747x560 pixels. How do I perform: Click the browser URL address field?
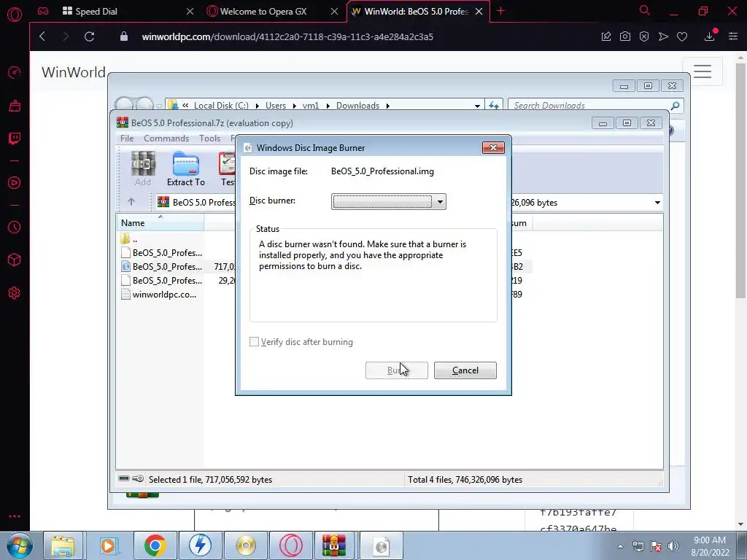tap(287, 36)
